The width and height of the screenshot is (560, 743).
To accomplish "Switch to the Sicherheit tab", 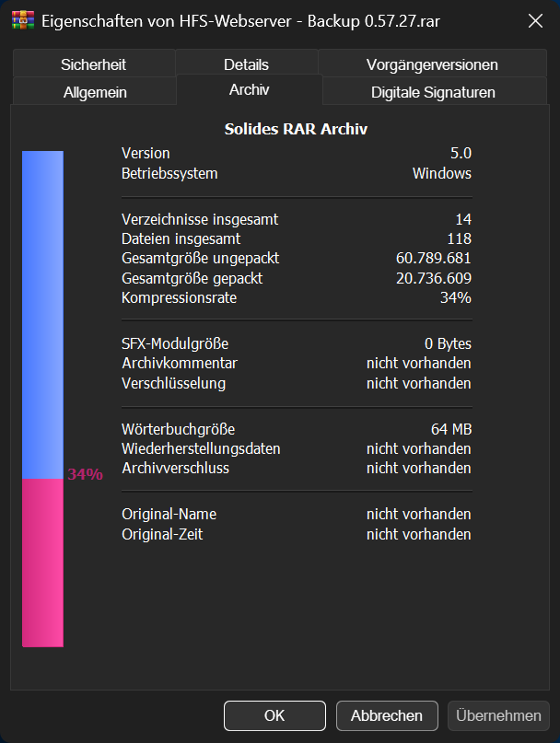I will pyautogui.click(x=93, y=64).
